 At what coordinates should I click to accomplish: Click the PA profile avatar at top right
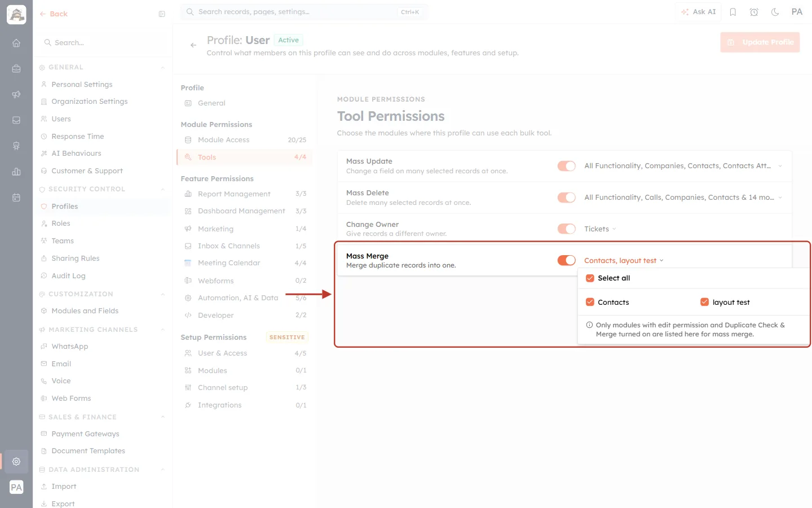point(797,12)
